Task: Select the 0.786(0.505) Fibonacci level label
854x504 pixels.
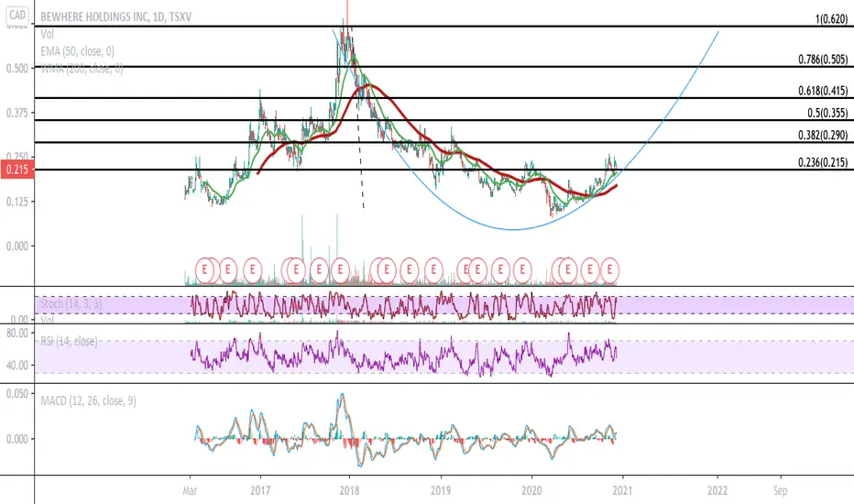Action: [823, 60]
